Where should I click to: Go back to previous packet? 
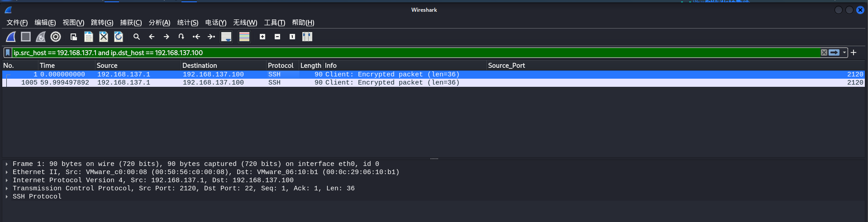(152, 37)
